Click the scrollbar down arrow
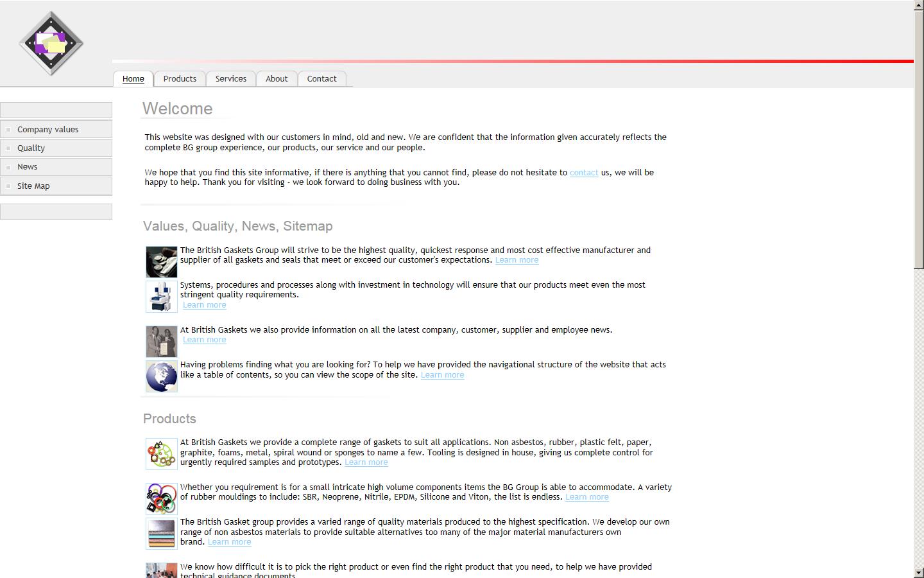The height and width of the screenshot is (578, 924). coord(918,572)
